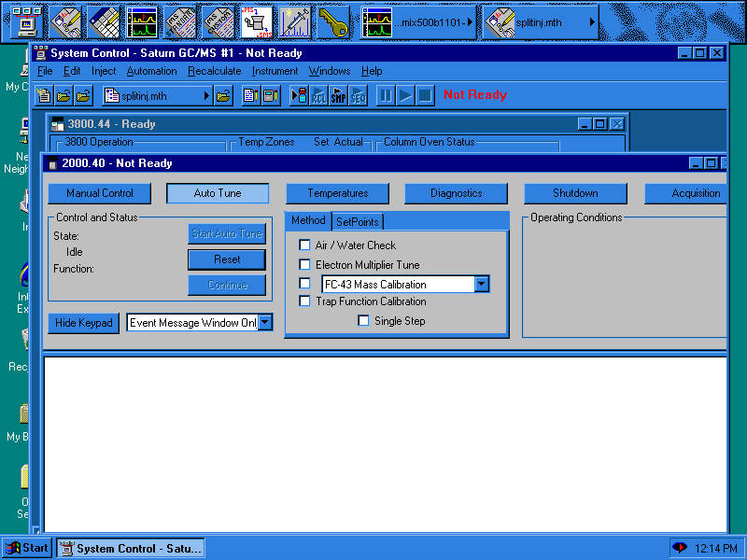Enable the Single Step checkbox
The width and height of the screenshot is (747, 560).
click(363, 320)
